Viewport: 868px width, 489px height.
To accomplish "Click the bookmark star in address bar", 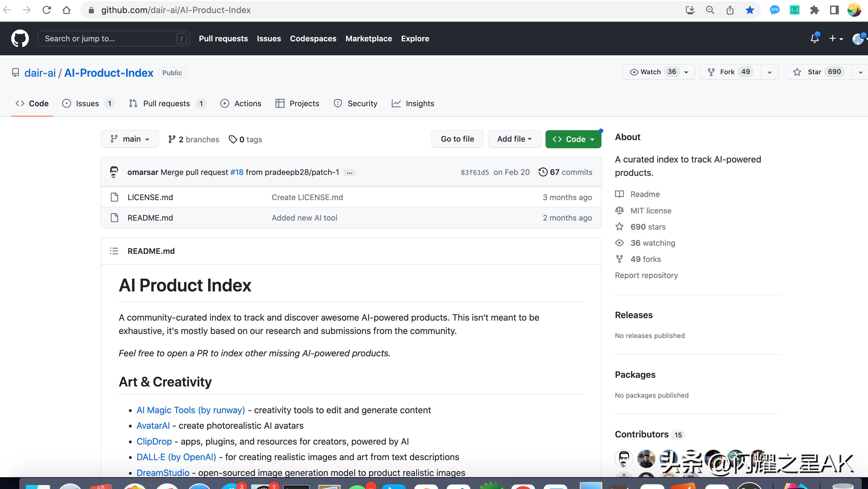I will [750, 10].
